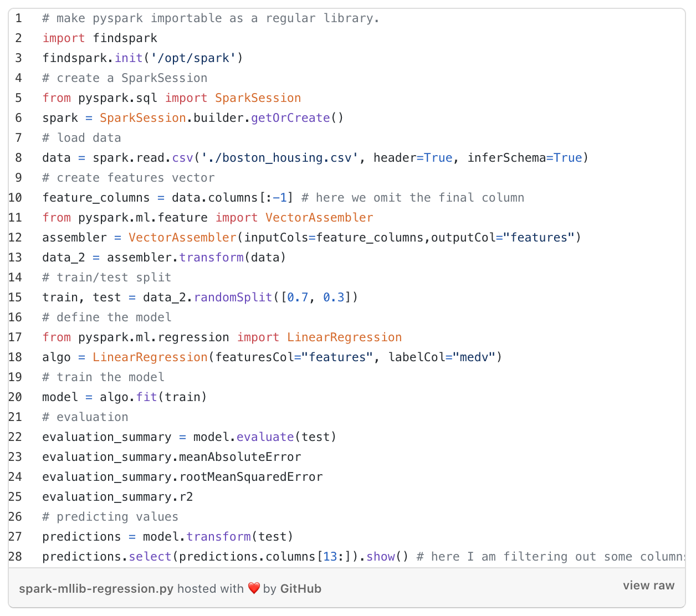Viewport: 696px width, 616px height.
Task: Click line number 18 in the gutter
Action: [x=16, y=357]
